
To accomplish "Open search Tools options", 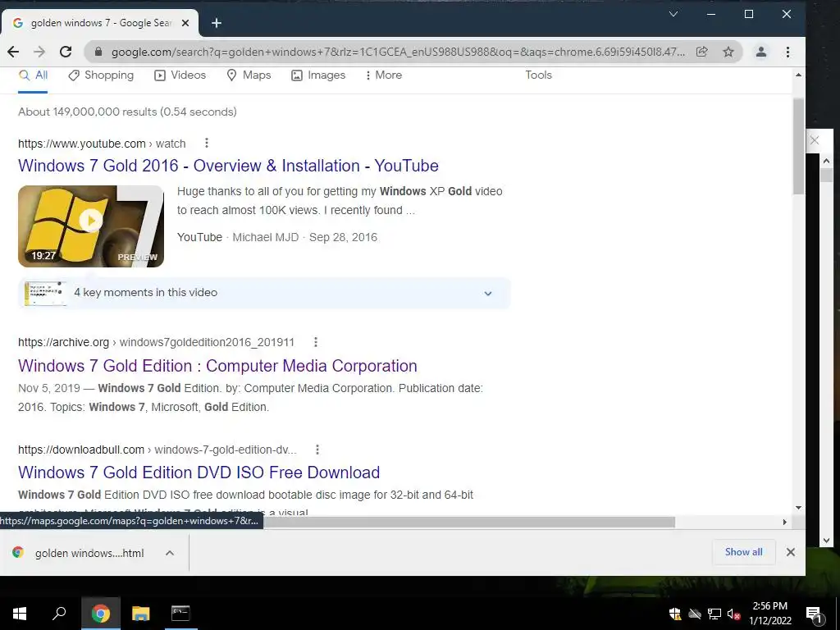I will 538,75.
